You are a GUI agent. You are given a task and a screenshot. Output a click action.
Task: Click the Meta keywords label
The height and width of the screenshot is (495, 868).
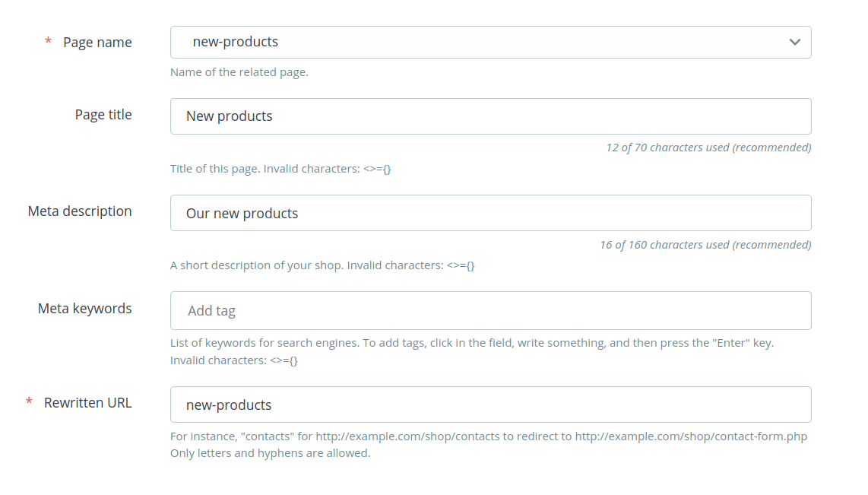pyautogui.click(x=84, y=309)
